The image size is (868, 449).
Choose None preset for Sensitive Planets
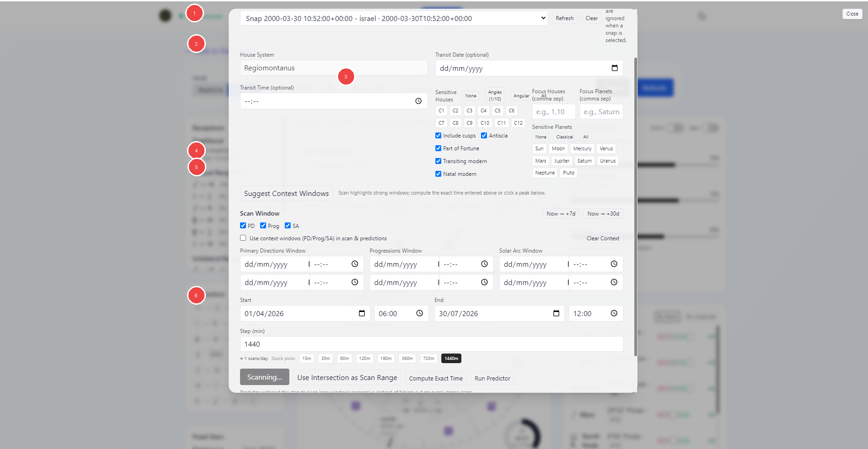(x=541, y=137)
